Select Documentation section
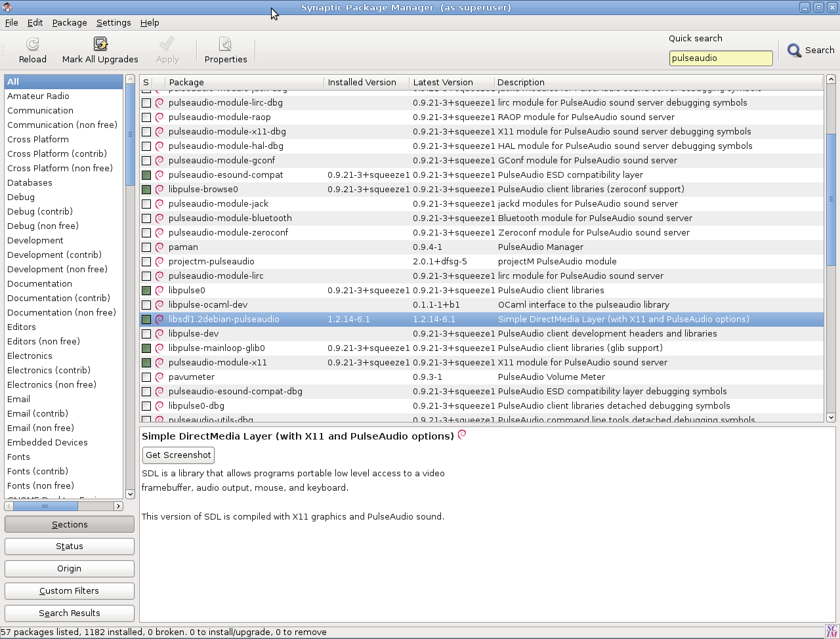The width and height of the screenshot is (840, 639). pyautogui.click(x=39, y=284)
